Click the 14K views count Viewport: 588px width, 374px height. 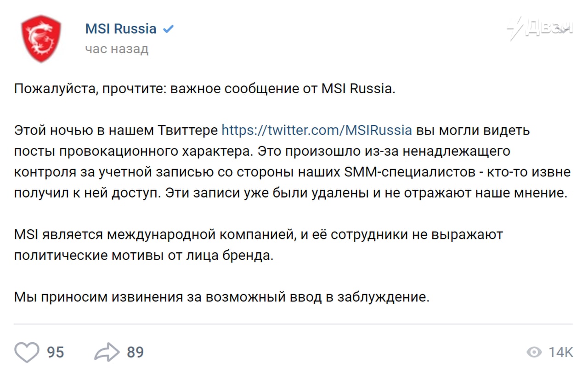(x=561, y=352)
